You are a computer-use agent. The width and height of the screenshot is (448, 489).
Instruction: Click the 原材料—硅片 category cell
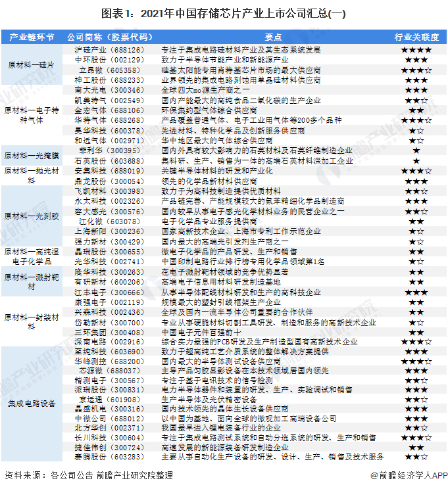pos(32,65)
